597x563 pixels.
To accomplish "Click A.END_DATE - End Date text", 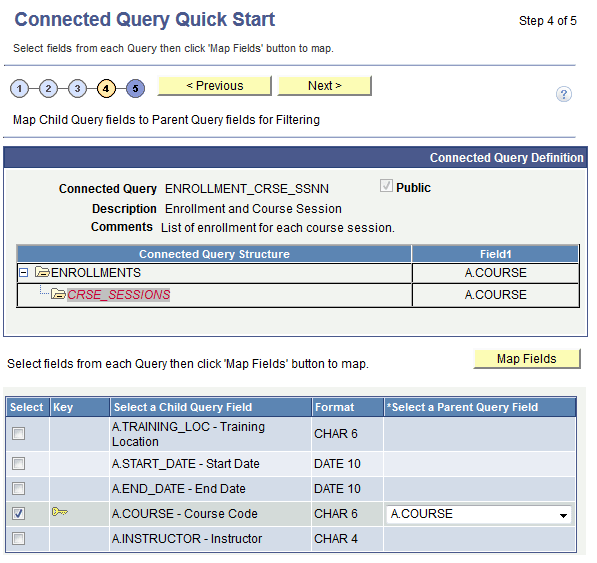I will [x=179, y=488].
